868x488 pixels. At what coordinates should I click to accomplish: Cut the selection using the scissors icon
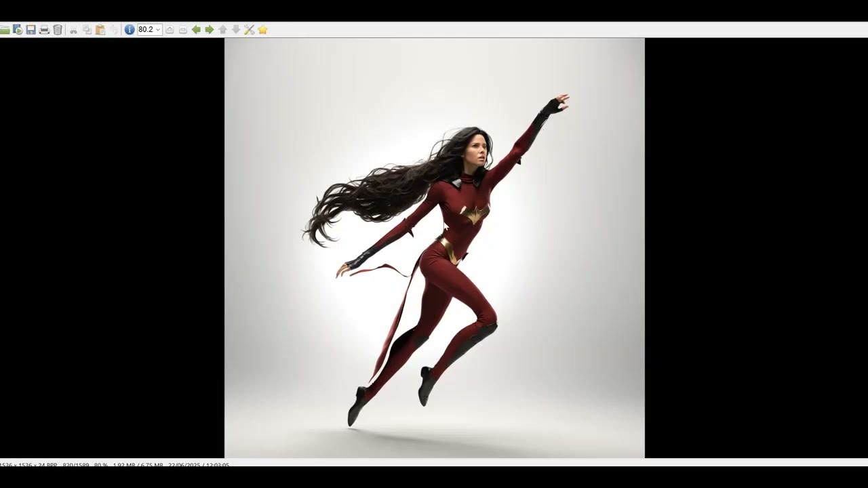tap(74, 30)
